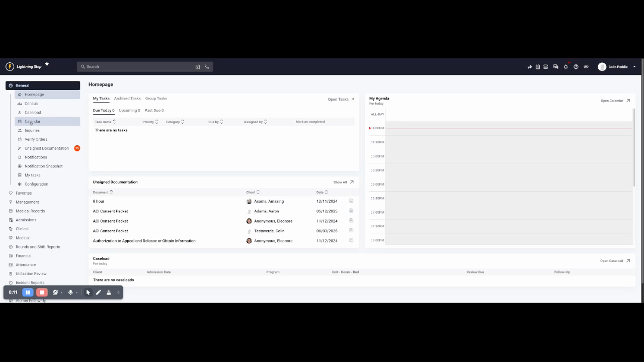Viewport: 644px width, 362px height.
Task: Pause the screen recording
Action: [28, 292]
